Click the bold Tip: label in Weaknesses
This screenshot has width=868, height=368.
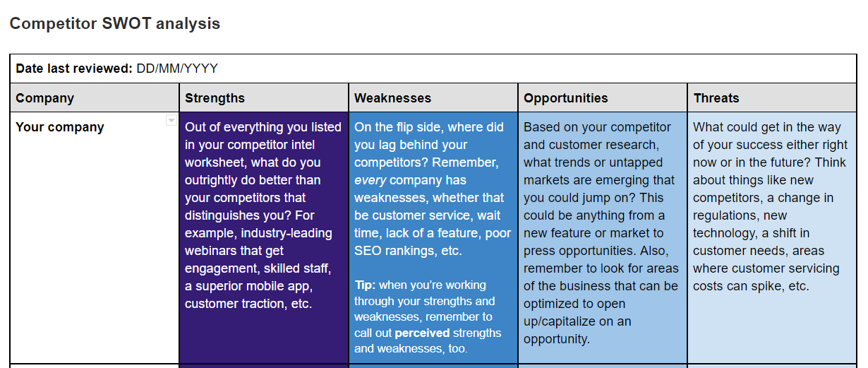click(x=365, y=285)
